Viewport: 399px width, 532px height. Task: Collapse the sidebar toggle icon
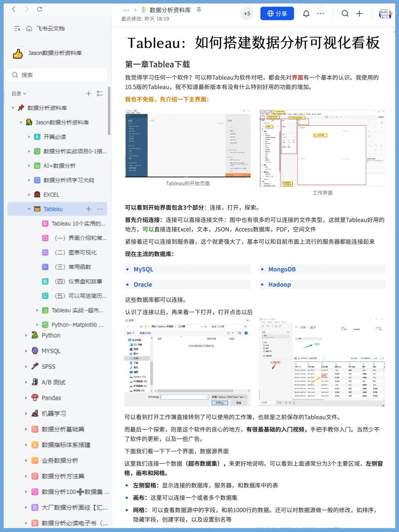[x=17, y=28]
